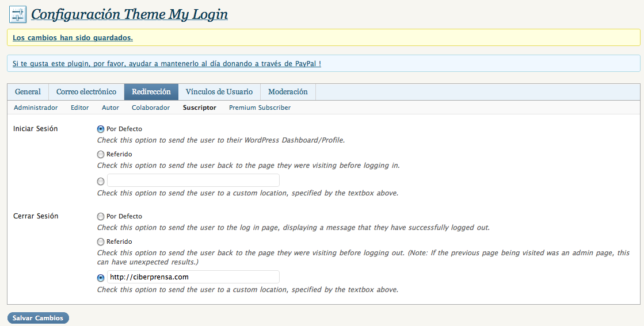Select custom URL radio for Iniciar Sesión

101,181
